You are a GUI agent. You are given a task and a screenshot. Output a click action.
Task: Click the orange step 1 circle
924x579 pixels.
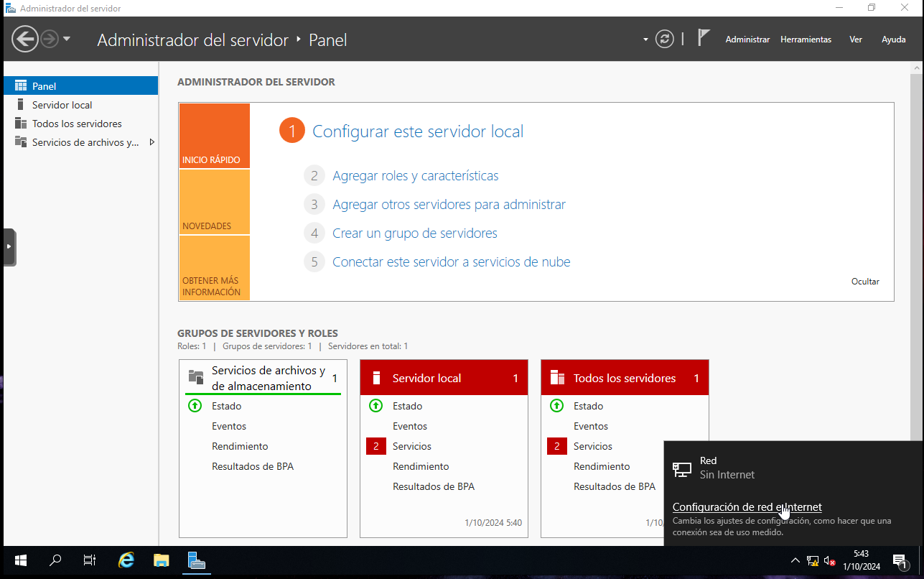click(292, 131)
